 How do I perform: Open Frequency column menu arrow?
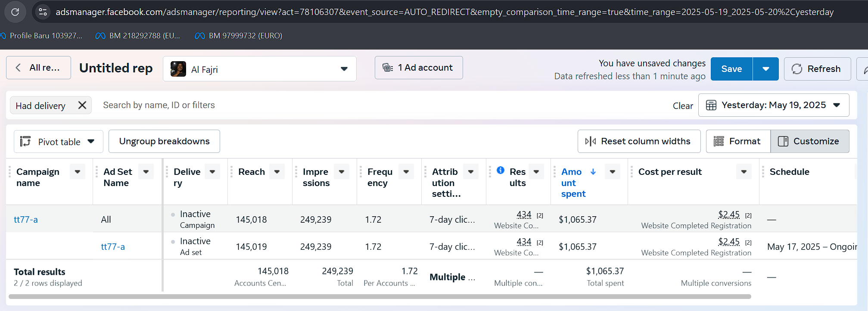406,171
